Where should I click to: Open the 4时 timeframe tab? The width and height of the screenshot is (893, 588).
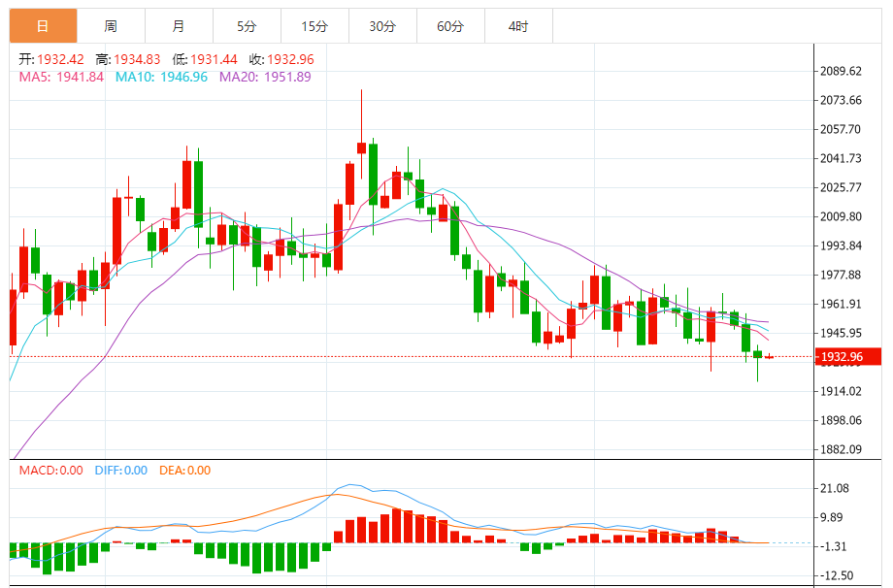point(518,26)
